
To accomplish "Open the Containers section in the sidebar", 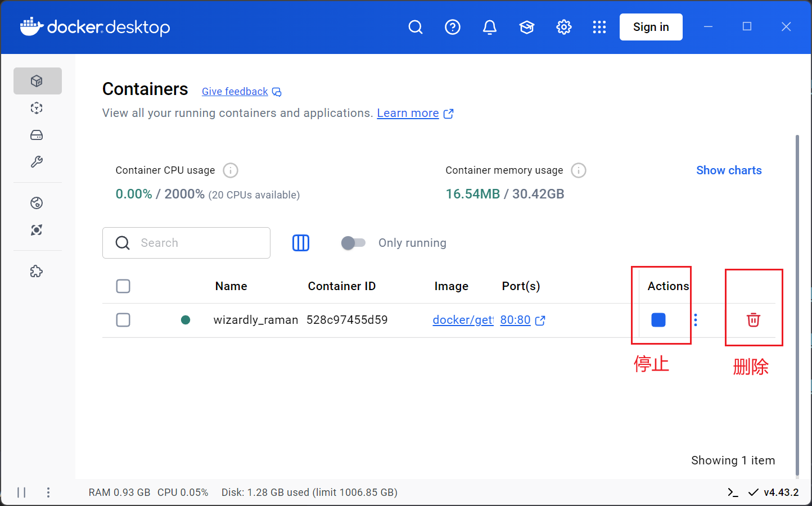I will (x=37, y=80).
